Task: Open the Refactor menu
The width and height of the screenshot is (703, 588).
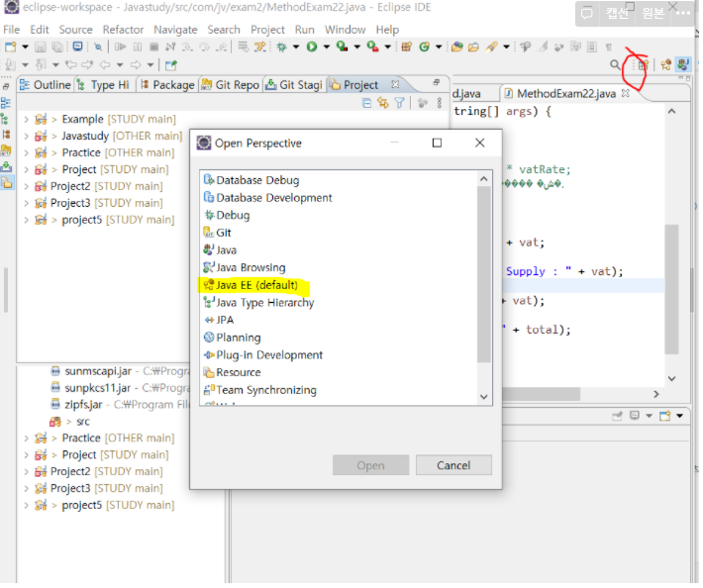Action: pos(123,30)
